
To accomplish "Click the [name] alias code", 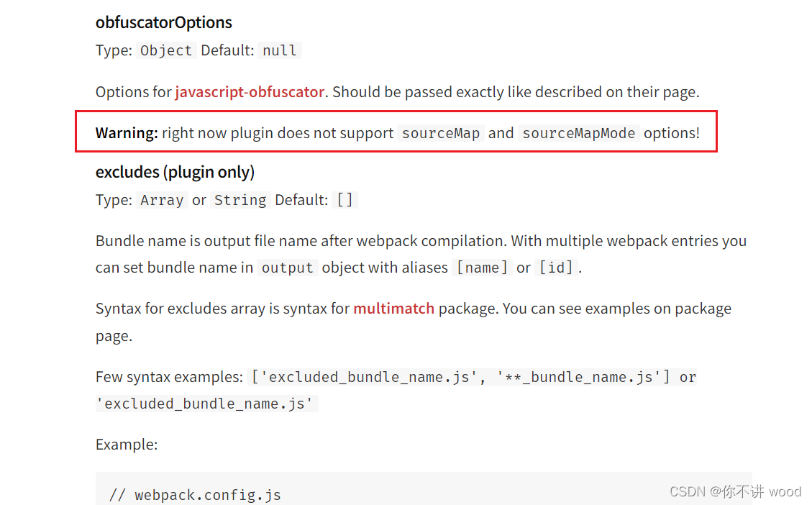I will [x=482, y=268].
